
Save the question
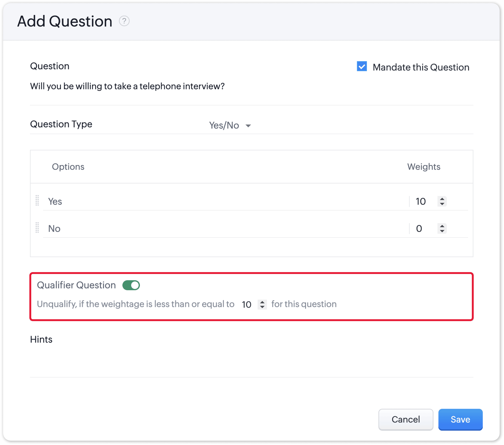click(x=460, y=419)
